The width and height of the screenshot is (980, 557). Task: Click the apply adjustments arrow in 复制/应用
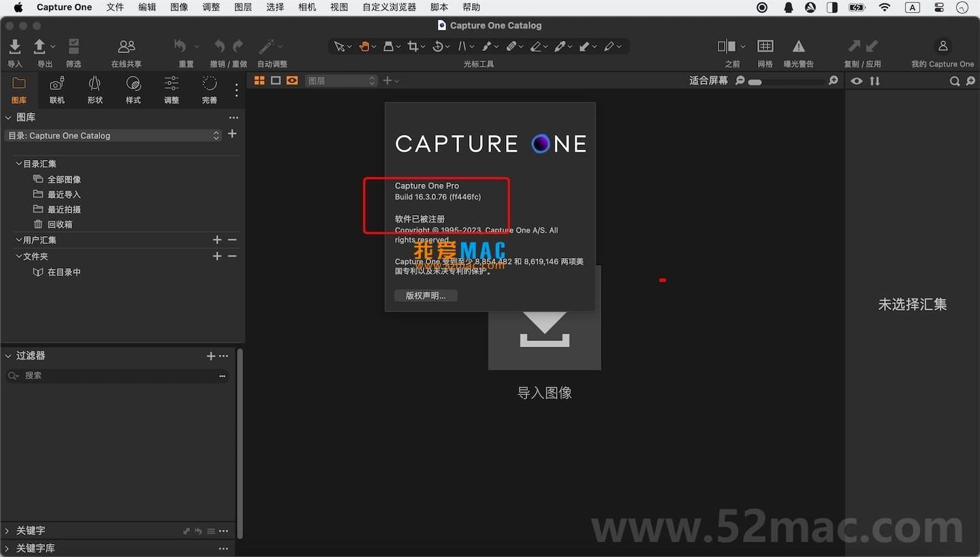(x=871, y=46)
